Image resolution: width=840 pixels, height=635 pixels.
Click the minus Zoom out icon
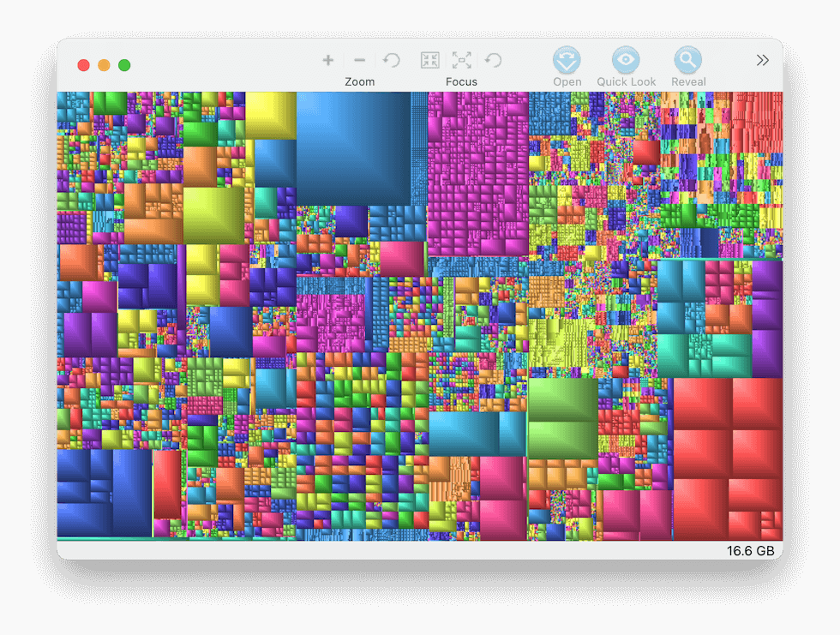(x=360, y=60)
